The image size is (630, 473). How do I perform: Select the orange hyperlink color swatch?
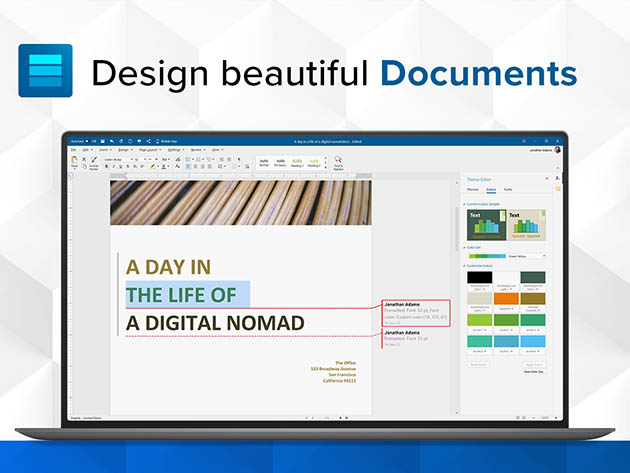(505, 298)
